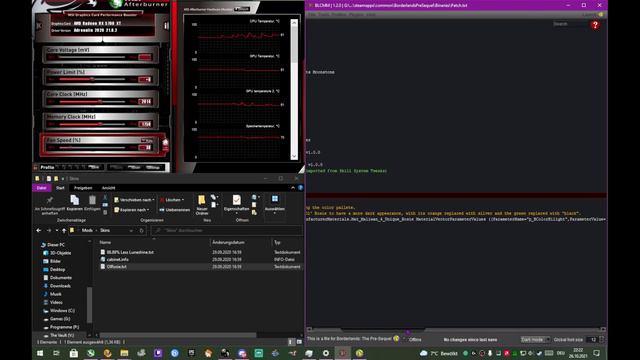The height and width of the screenshot is (360, 640).
Task: Switch to the Freigeben ribbon tab
Action: (x=83, y=188)
